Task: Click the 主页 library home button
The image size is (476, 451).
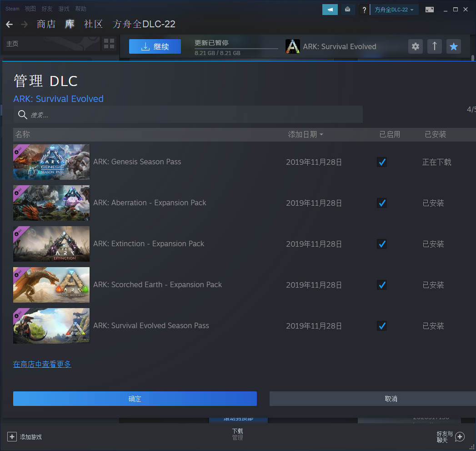Action: tap(51, 44)
